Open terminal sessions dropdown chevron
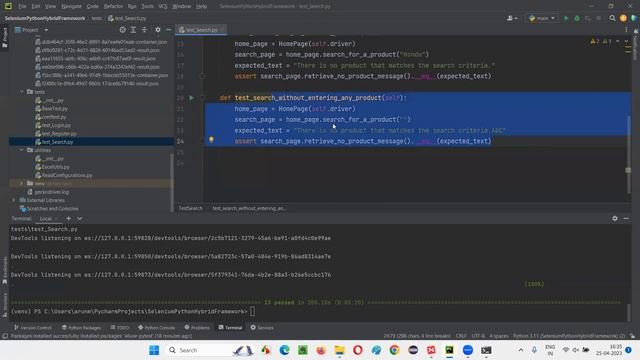The image size is (640, 360). point(80,218)
